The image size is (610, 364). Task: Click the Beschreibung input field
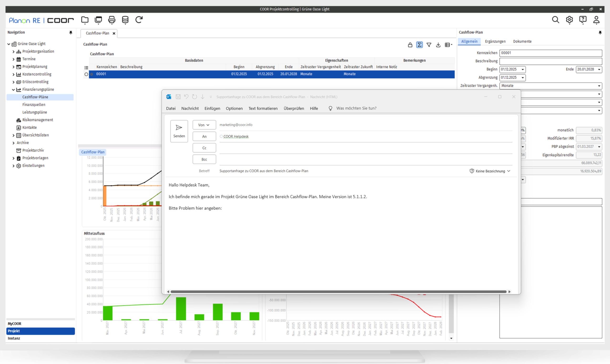coord(550,61)
